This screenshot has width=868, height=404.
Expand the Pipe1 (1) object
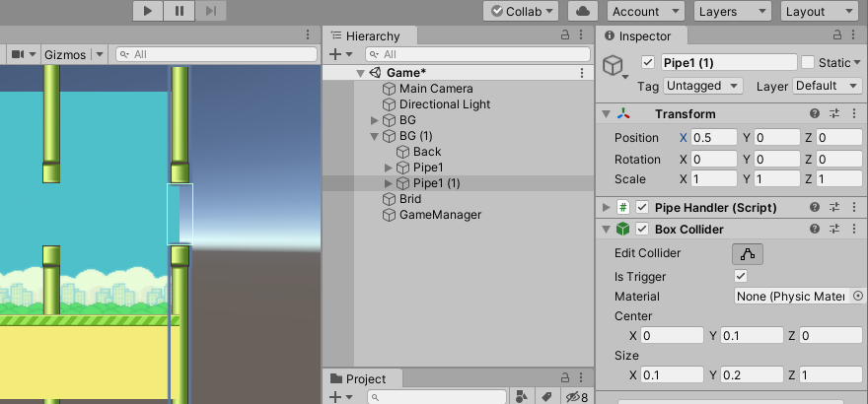click(x=388, y=183)
